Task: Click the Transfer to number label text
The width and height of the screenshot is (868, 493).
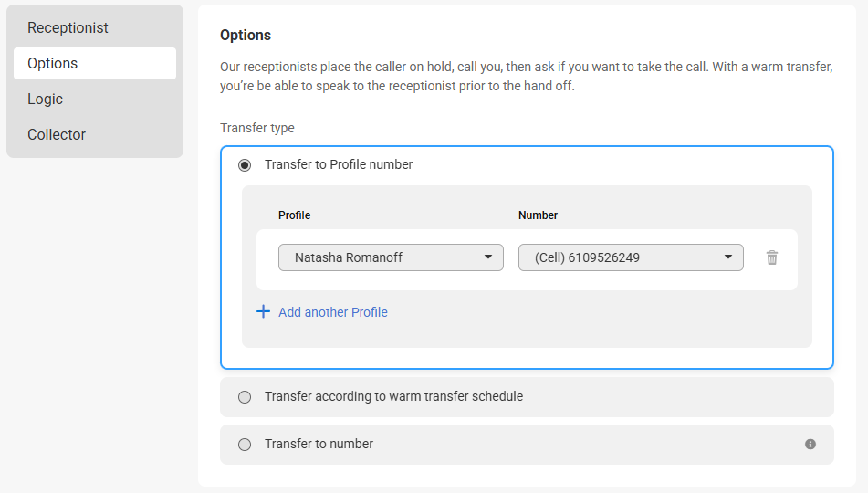Action: pos(319,444)
